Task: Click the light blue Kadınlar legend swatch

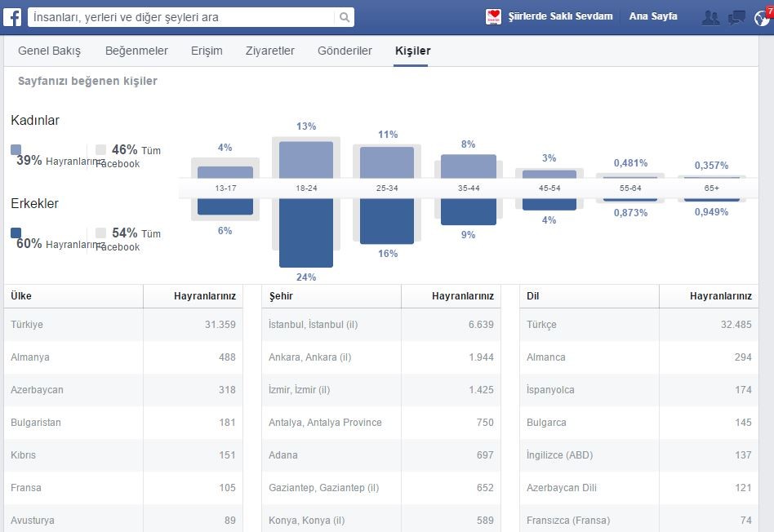Action: click(16, 149)
